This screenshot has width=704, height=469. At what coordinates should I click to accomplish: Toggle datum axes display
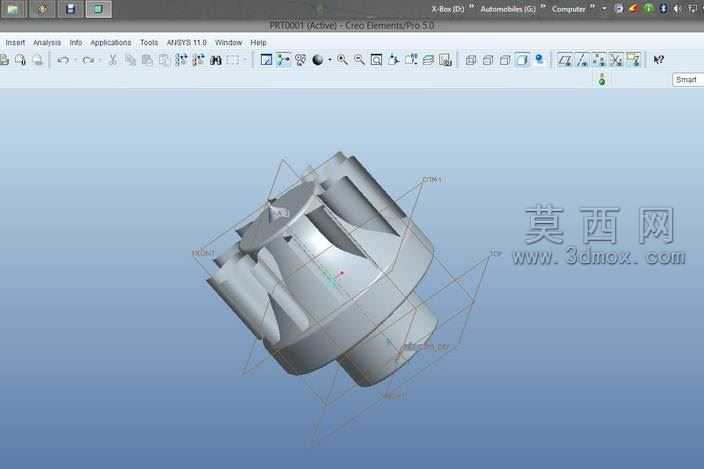(x=582, y=60)
